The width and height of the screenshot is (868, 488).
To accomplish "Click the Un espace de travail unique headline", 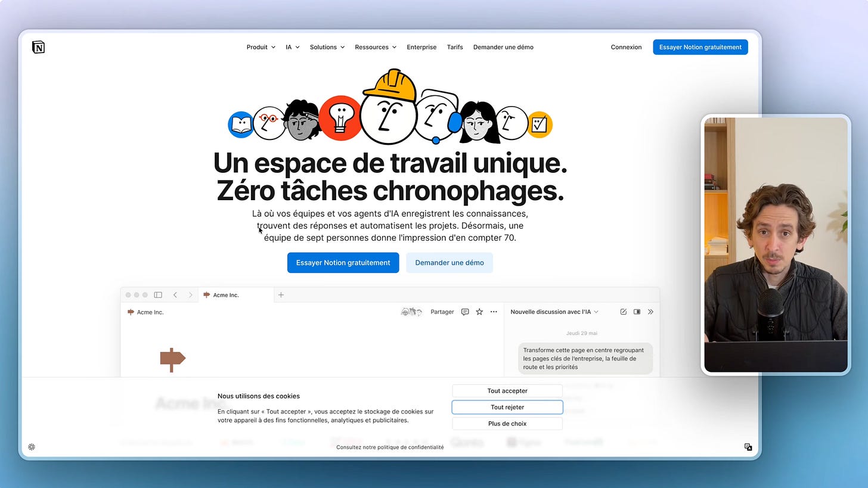I will [390, 163].
